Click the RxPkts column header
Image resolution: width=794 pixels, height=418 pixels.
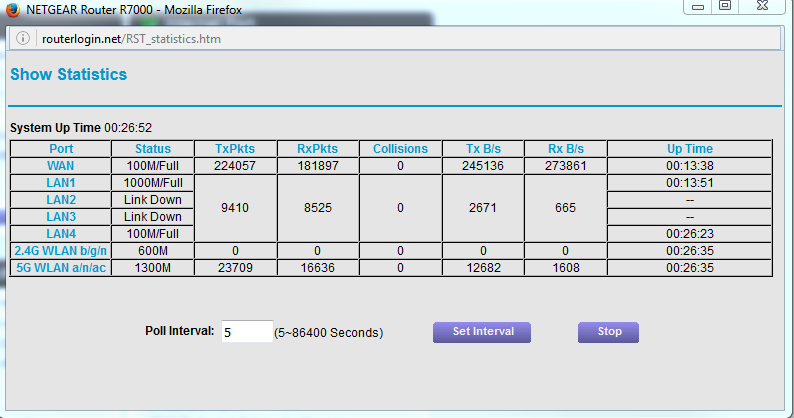[x=317, y=149]
